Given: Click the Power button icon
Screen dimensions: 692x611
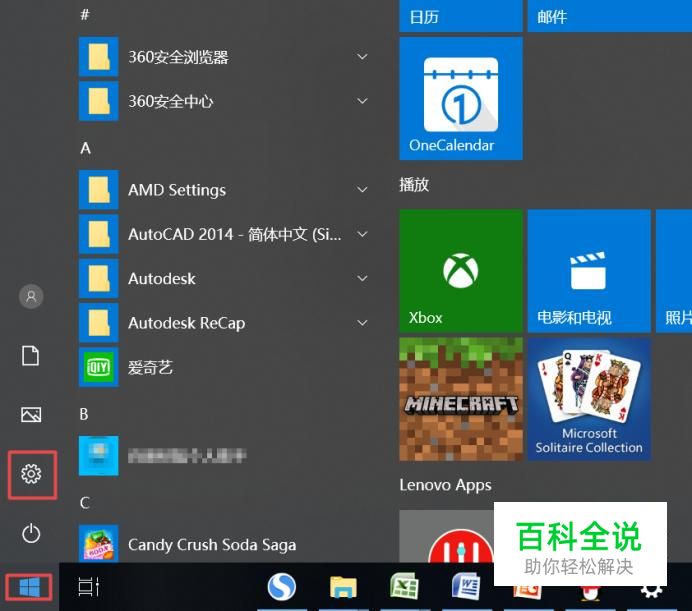Looking at the screenshot, I should click(x=31, y=533).
